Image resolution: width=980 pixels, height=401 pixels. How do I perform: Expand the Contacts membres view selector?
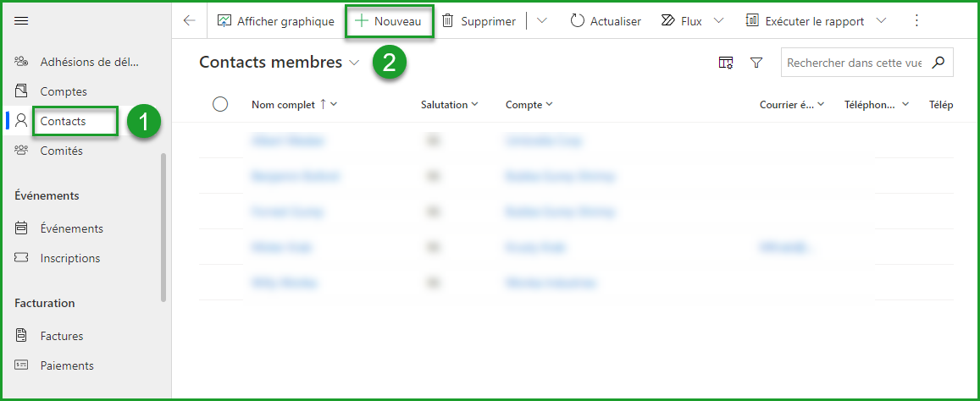click(x=354, y=63)
